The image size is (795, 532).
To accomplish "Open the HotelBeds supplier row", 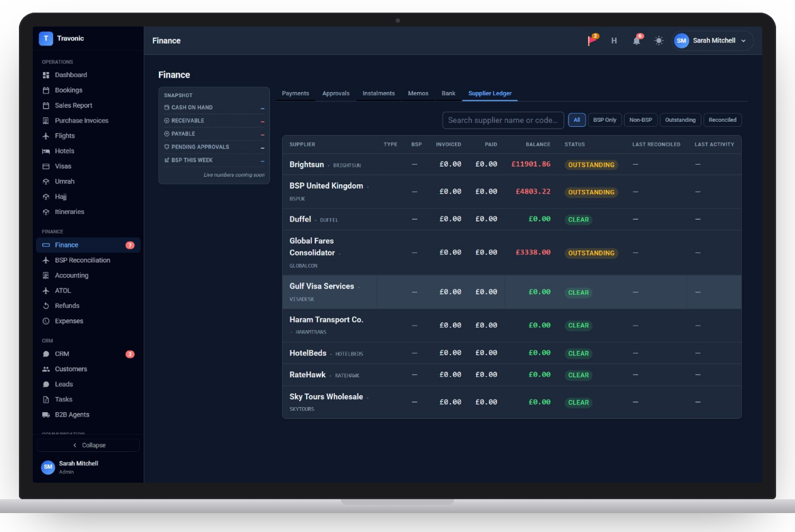I will (512, 353).
